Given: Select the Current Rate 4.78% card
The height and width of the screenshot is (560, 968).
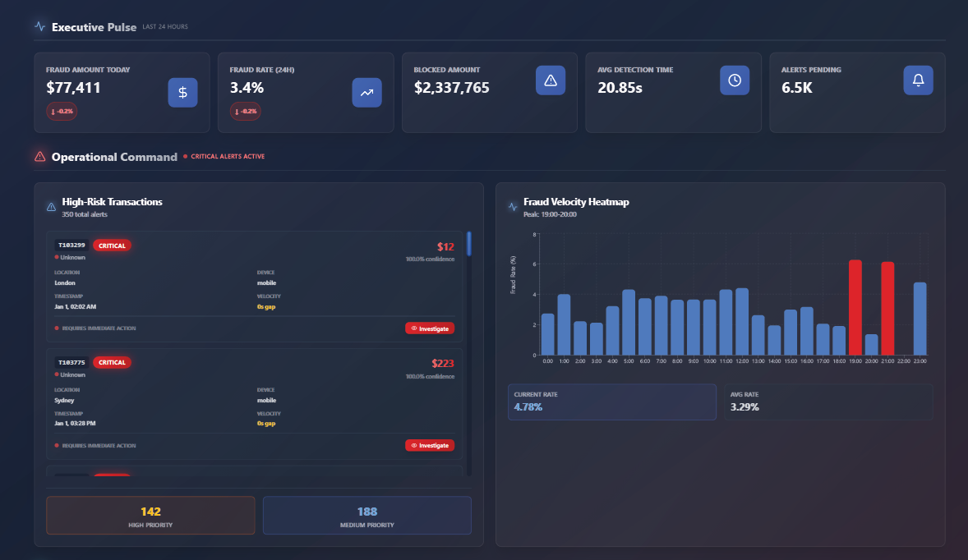Looking at the screenshot, I should [x=611, y=402].
